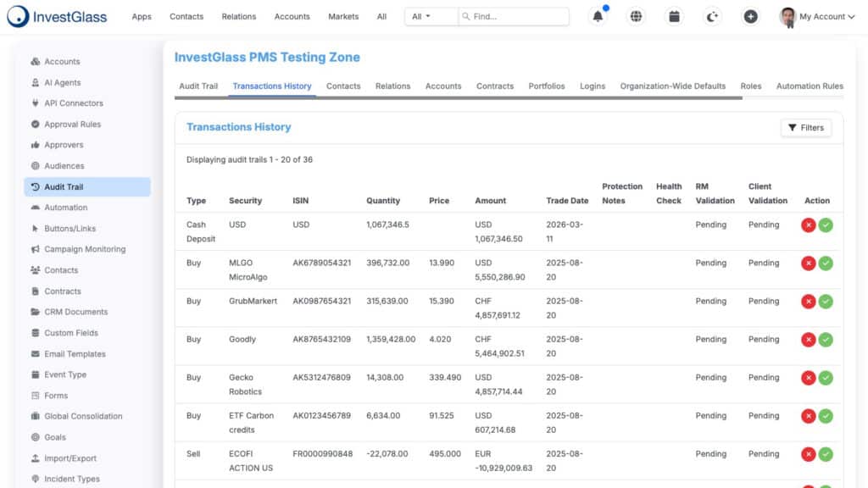Screen dimensions: 868x488
Task: Switch to the Portfolios tab
Action: pyautogui.click(x=547, y=86)
